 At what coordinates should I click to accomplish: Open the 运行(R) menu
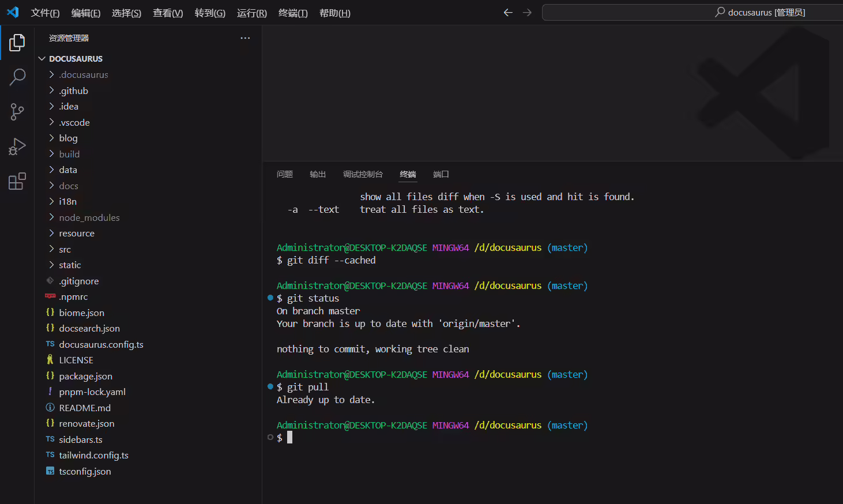pyautogui.click(x=252, y=13)
